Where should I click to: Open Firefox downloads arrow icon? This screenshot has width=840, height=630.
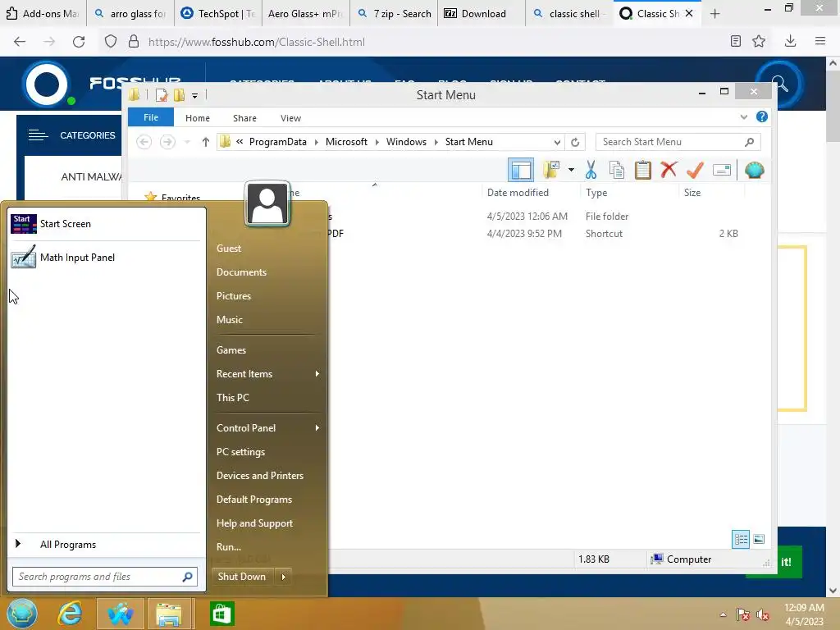coord(790,41)
